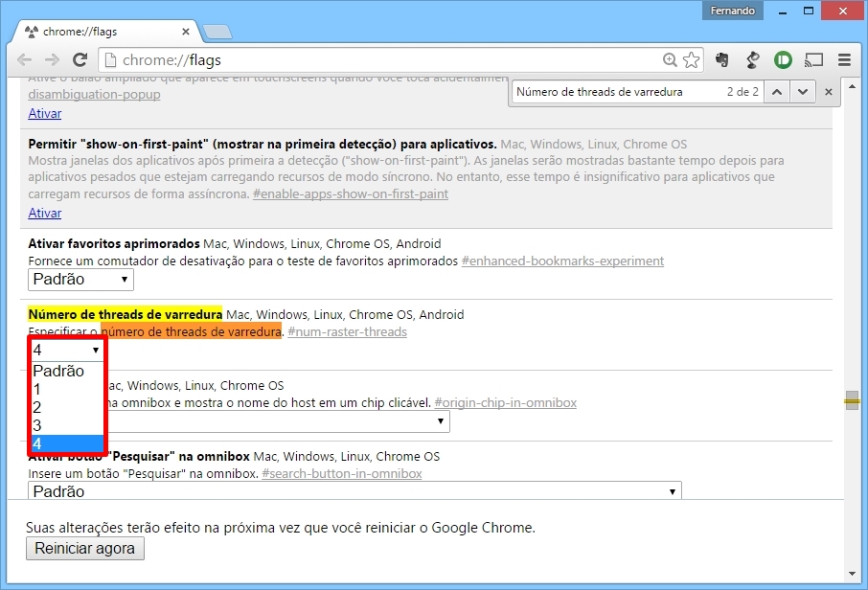Jump to next find result
Image resolution: width=868 pixels, height=590 pixels.
(803, 92)
